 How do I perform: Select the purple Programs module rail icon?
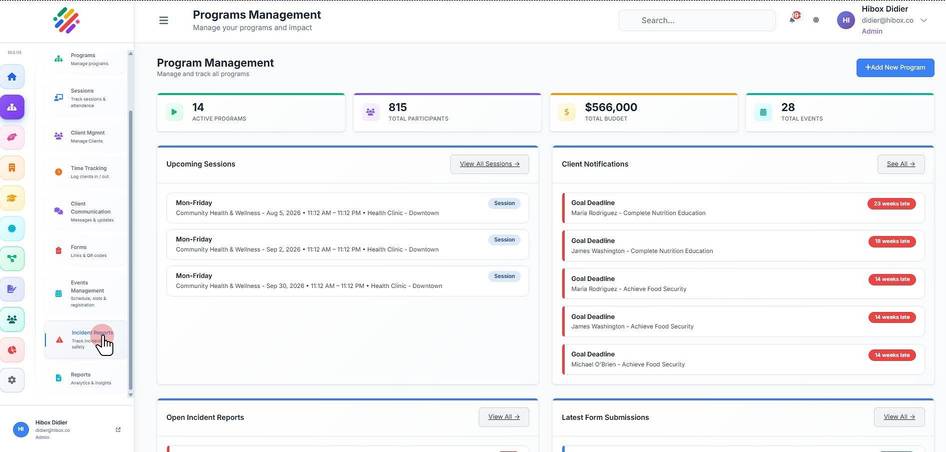click(12, 107)
